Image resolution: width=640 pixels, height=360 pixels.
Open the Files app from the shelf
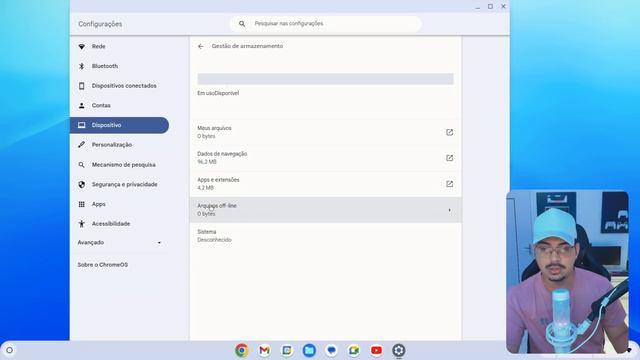click(x=309, y=350)
